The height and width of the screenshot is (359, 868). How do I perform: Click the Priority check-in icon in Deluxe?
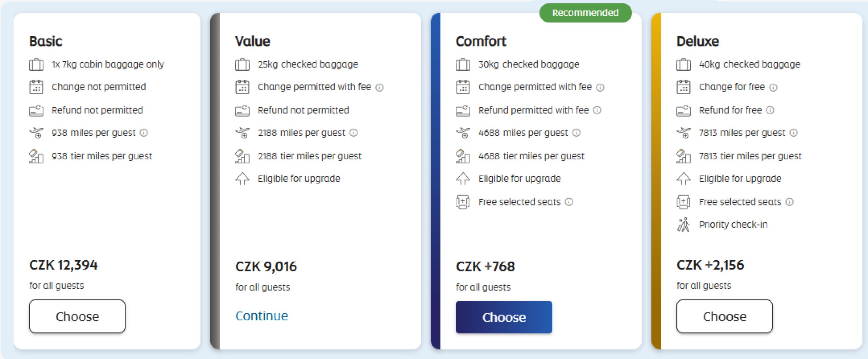(x=684, y=225)
